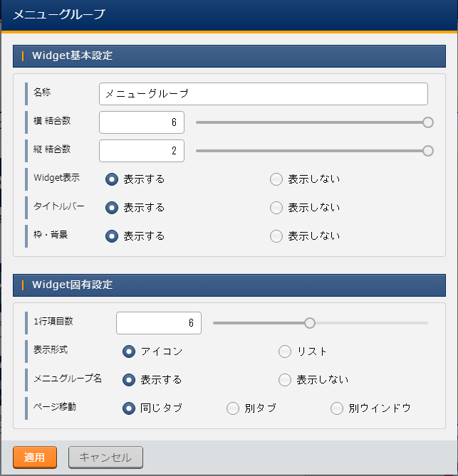Screen dimensions: 458x476
Task: Click the 縦 結合数 slider handle
Action: 428,151
